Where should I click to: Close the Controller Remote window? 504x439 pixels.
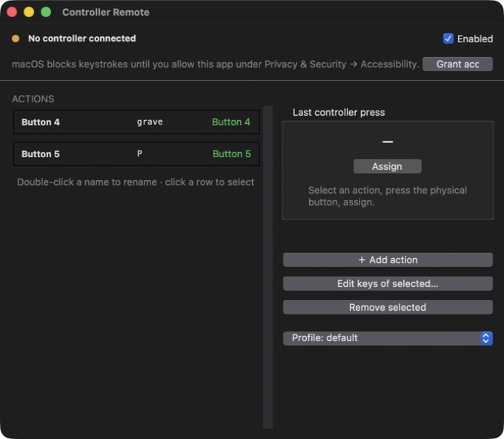[x=12, y=12]
